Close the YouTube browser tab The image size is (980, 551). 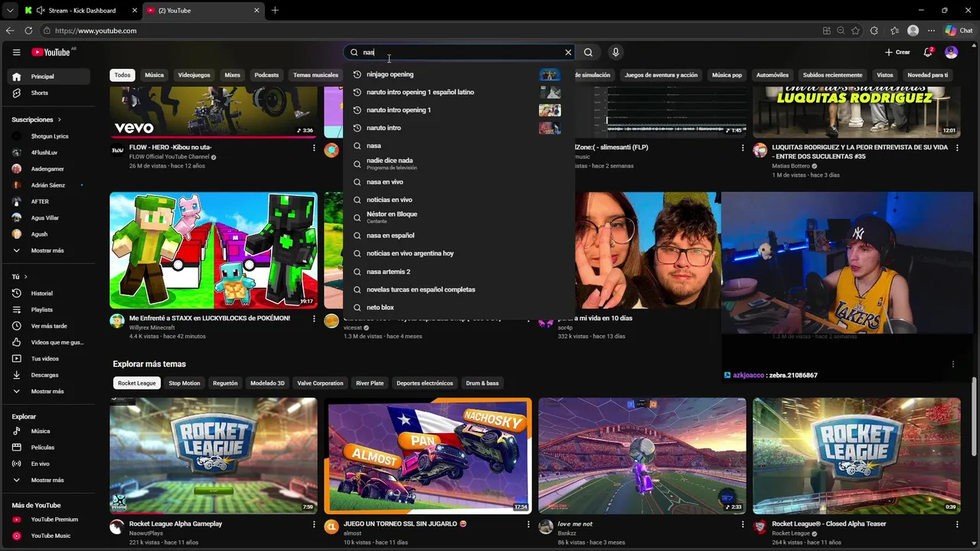click(256, 11)
